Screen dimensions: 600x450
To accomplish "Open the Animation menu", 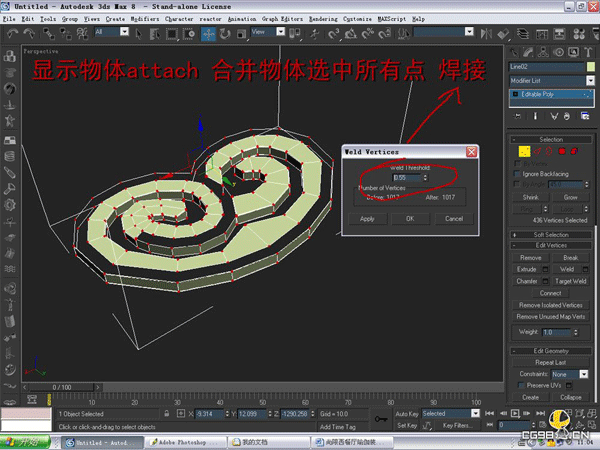I will [242, 19].
